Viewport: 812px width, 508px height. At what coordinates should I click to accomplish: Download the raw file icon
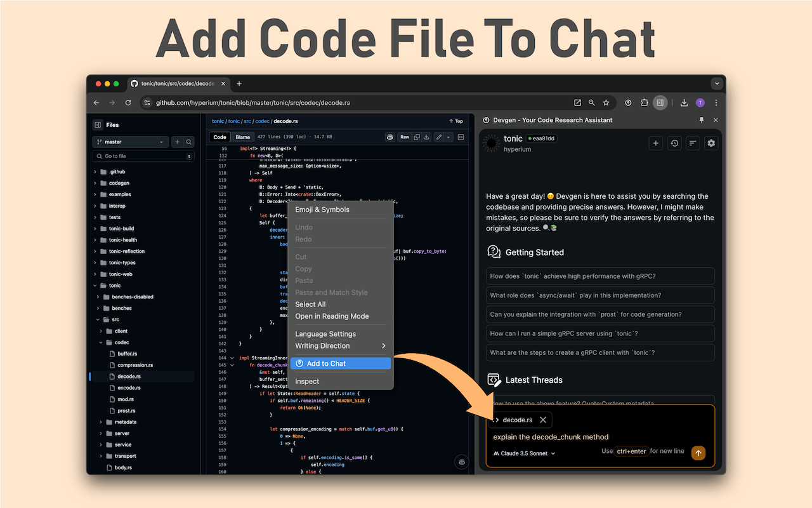426,137
